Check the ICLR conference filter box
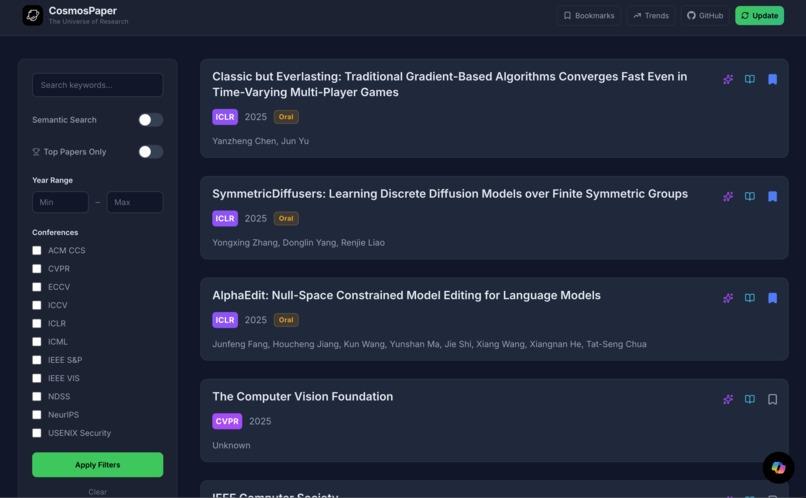The image size is (806, 498). [36, 323]
